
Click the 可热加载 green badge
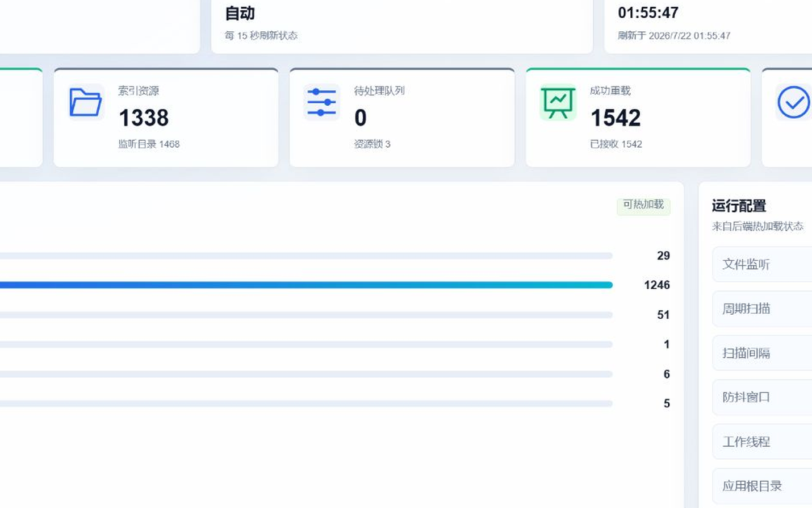point(643,205)
